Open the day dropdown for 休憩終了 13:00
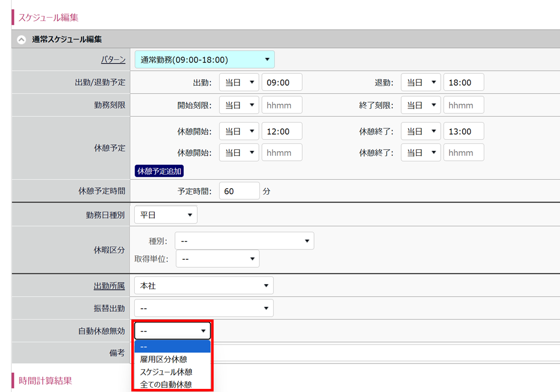This screenshot has height=392, width=560. pyautogui.click(x=421, y=131)
